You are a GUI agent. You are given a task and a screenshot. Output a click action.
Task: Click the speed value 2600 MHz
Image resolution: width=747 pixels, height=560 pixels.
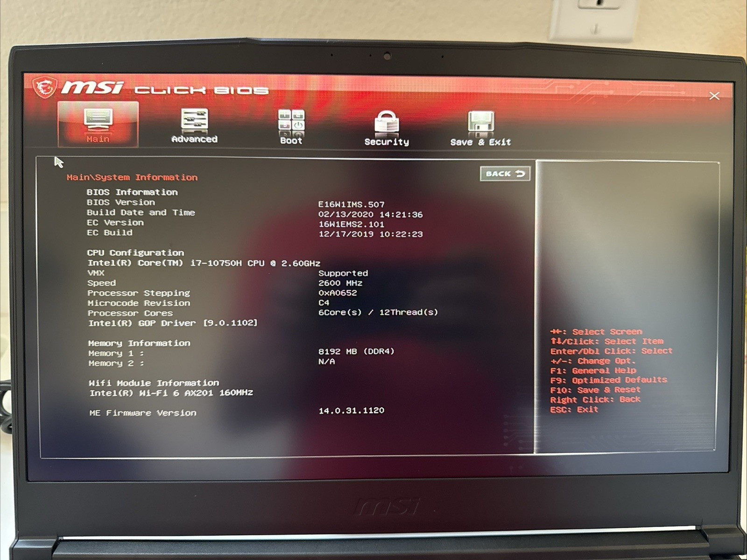340,283
